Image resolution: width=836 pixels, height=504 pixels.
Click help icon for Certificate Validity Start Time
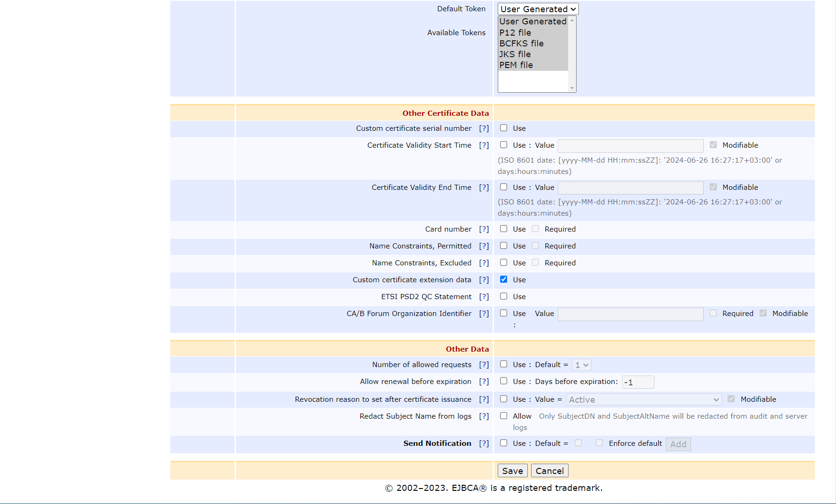pyautogui.click(x=484, y=145)
